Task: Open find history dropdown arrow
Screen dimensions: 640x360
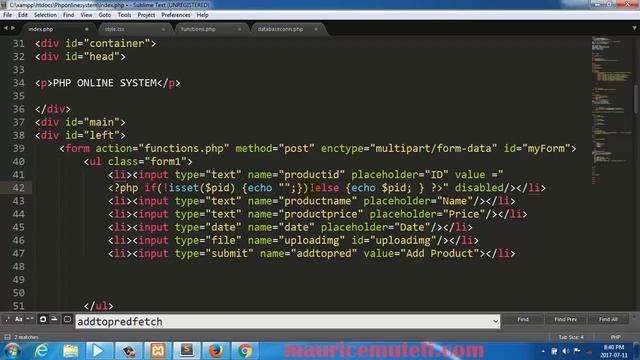Action: [x=495, y=322]
